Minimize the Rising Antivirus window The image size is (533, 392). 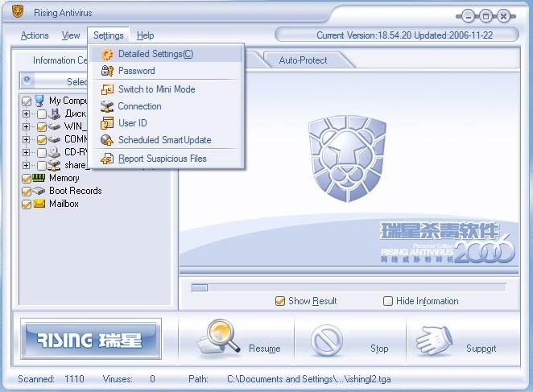[469, 16]
